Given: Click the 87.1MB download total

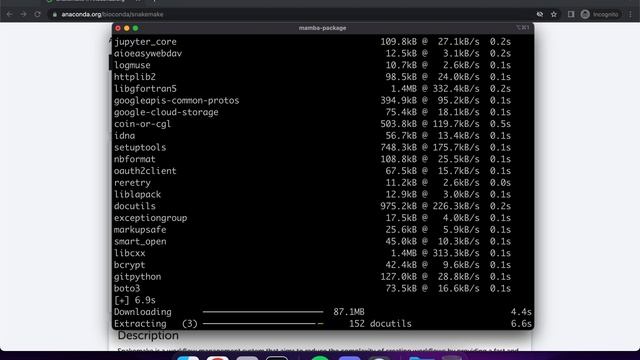Looking at the screenshot, I should [x=349, y=312].
